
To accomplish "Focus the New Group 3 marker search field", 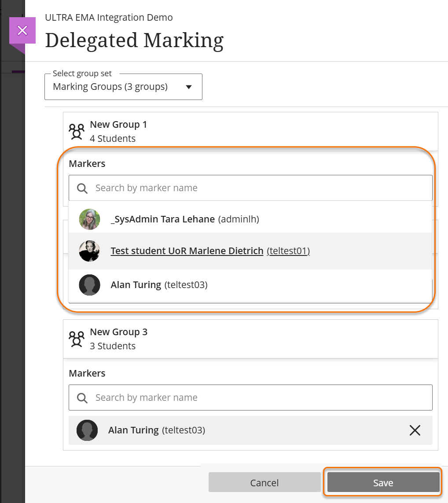I will point(260,398).
